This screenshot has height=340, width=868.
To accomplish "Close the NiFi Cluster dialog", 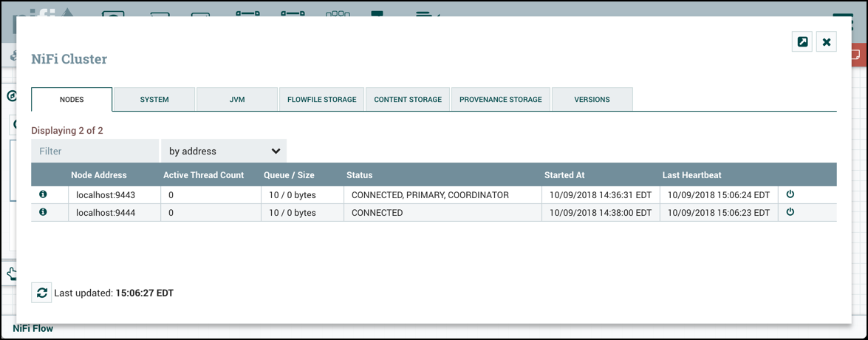I will [827, 42].
